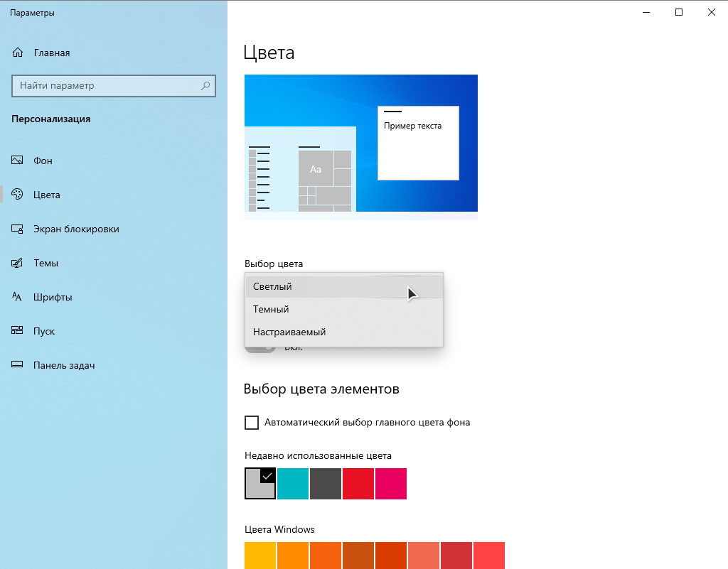728x569 pixels.
Task: Open Панель задач via its taskbar icon
Action: click(x=18, y=366)
